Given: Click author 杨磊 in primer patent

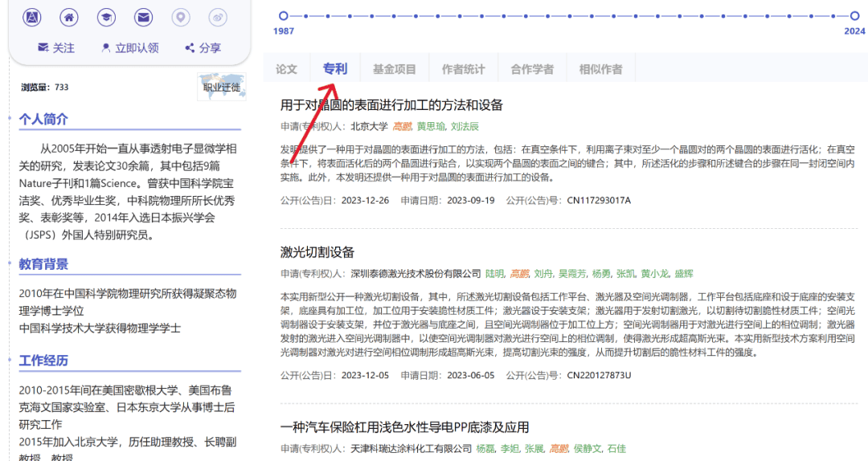Looking at the screenshot, I should (x=485, y=449).
